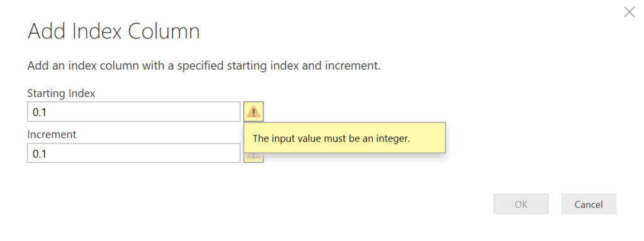The height and width of the screenshot is (241, 644).
Task: Cancel the Add Index Column dialog
Action: pyautogui.click(x=589, y=204)
